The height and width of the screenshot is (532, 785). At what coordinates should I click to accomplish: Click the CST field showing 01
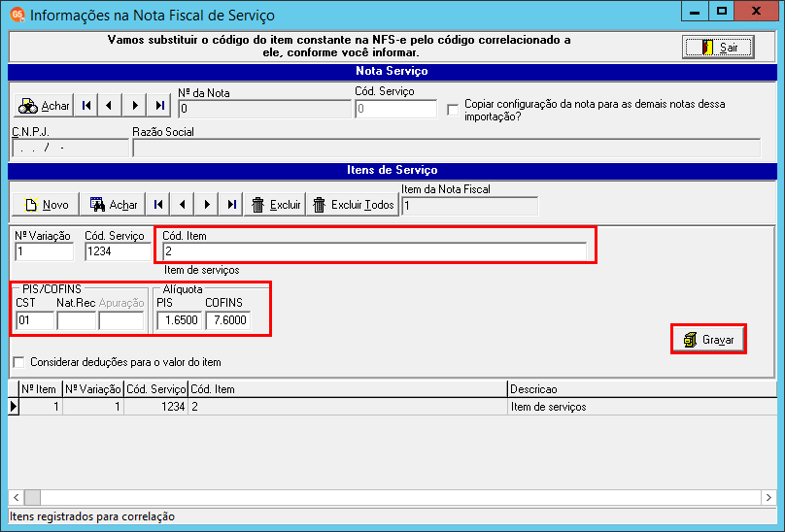(35, 320)
